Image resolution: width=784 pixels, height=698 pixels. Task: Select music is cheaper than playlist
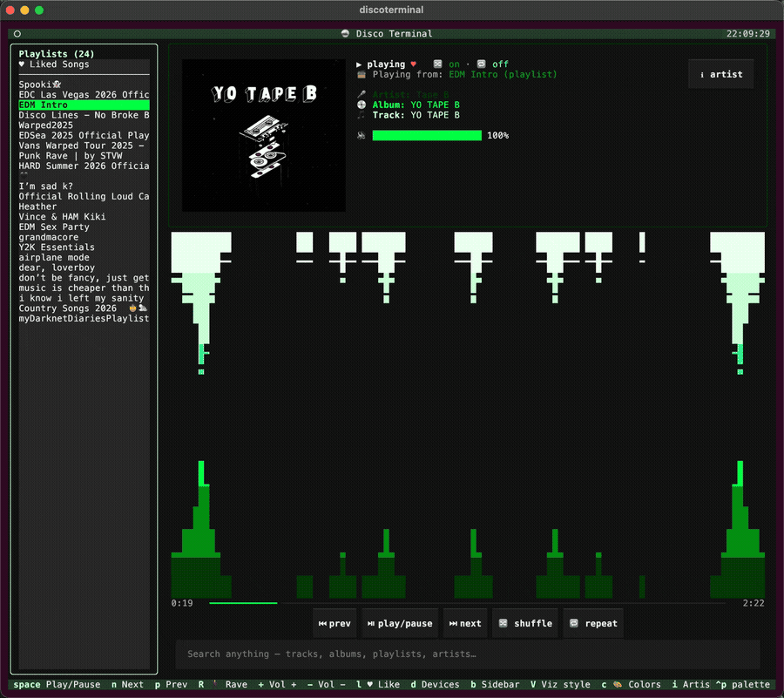point(84,288)
